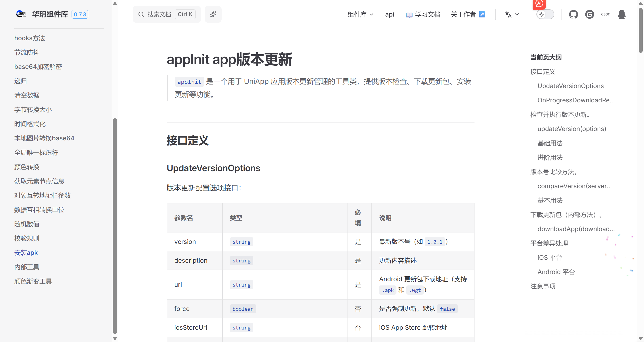Open the CSDN icon link
Image resolution: width=644 pixels, height=342 pixels.
tap(606, 14)
